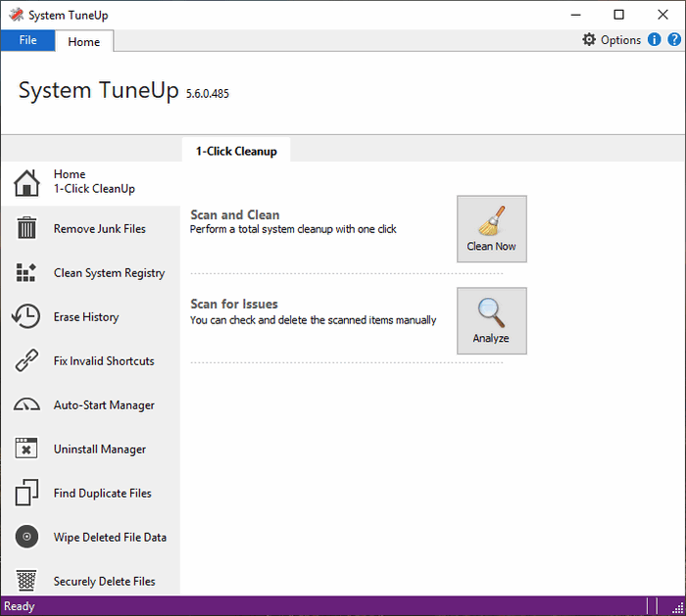The image size is (686, 616).
Task: Launch Auto-Start Manager label
Action: [x=104, y=405]
